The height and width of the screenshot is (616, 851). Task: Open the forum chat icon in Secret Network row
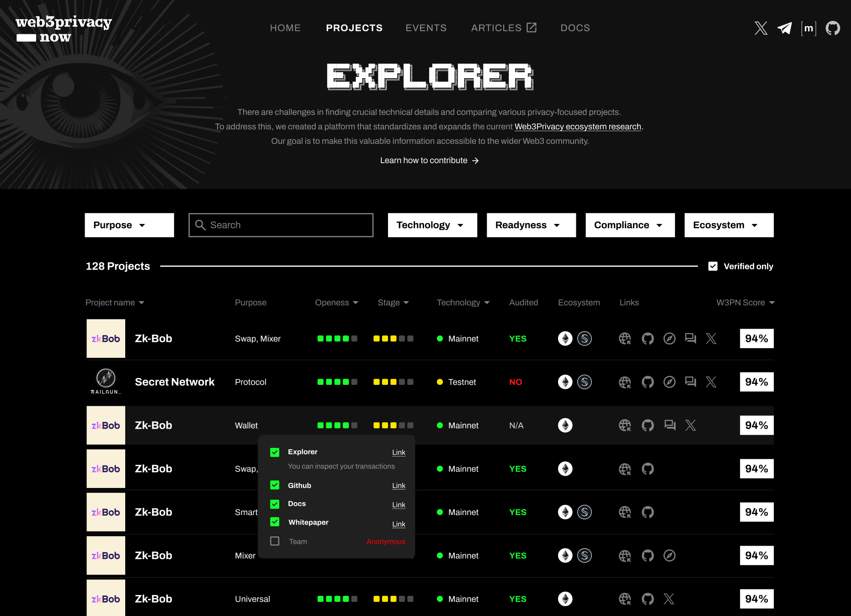tap(691, 382)
